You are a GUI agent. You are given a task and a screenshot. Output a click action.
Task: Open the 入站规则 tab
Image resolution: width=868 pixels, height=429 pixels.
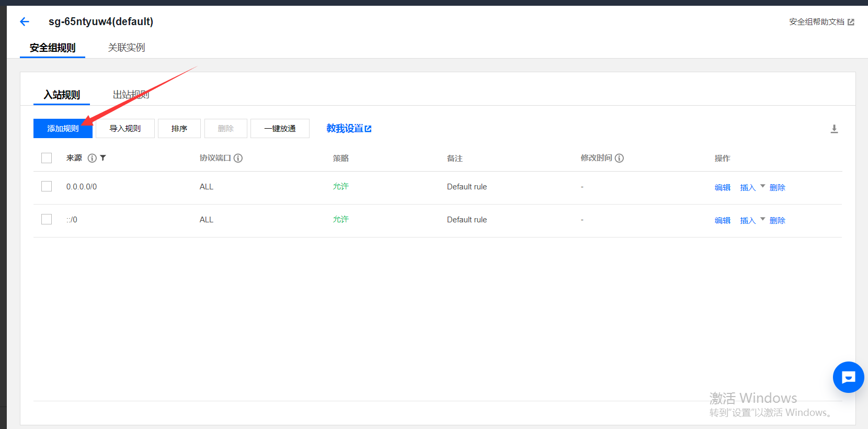pos(62,95)
